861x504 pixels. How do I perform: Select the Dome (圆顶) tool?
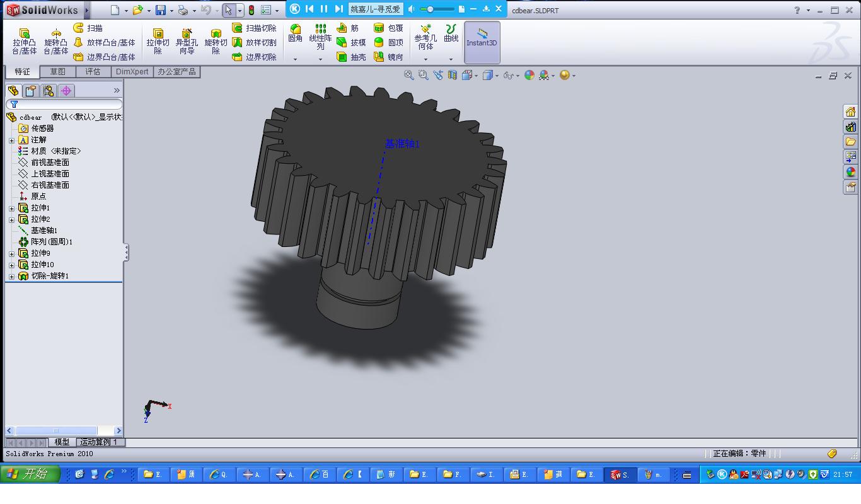[388, 43]
